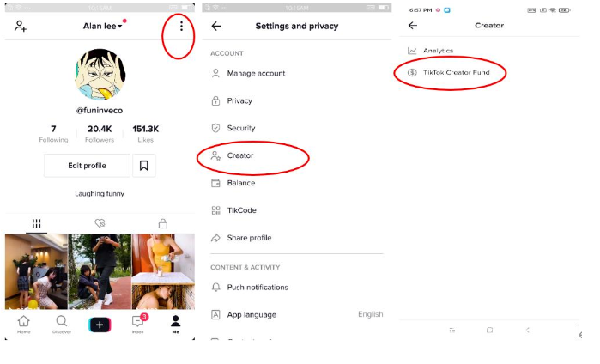Open the Discover search tab
Viewport: 600px width, 364px height.
pyautogui.click(x=62, y=325)
